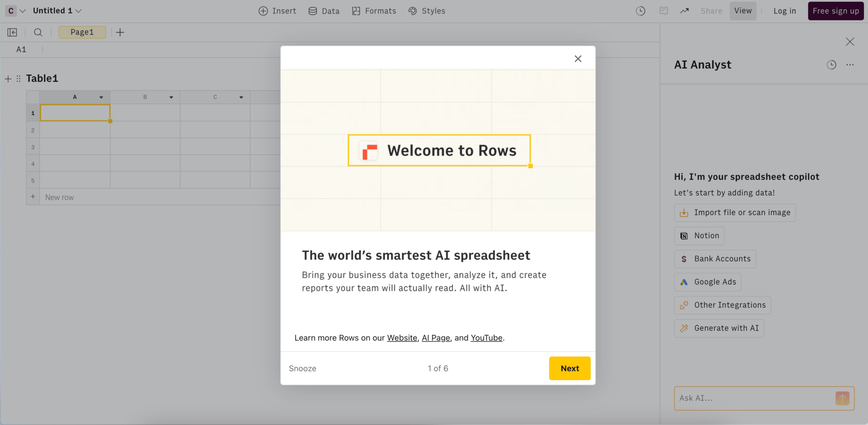Open the Website link

pyautogui.click(x=402, y=338)
